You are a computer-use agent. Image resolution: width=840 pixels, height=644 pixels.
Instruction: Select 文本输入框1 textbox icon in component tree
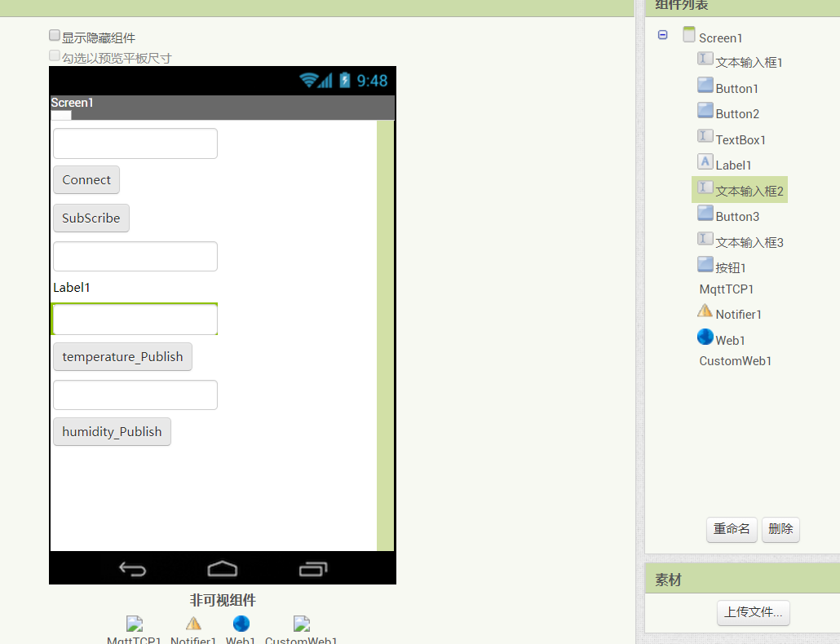click(705, 59)
